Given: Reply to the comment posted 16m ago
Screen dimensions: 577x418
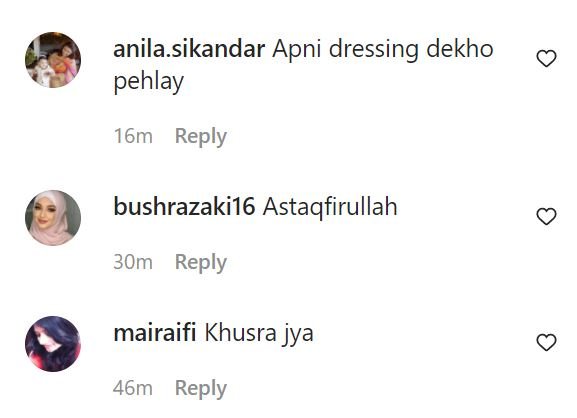Looking at the screenshot, I should pyautogui.click(x=201, y=137).
